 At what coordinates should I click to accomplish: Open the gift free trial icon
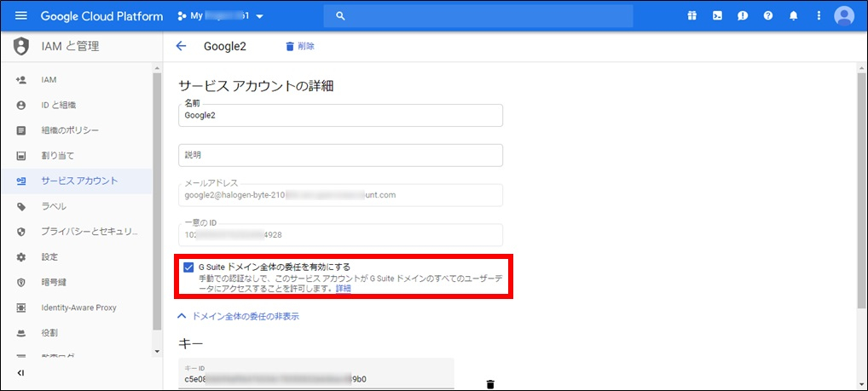coord(692,16)
